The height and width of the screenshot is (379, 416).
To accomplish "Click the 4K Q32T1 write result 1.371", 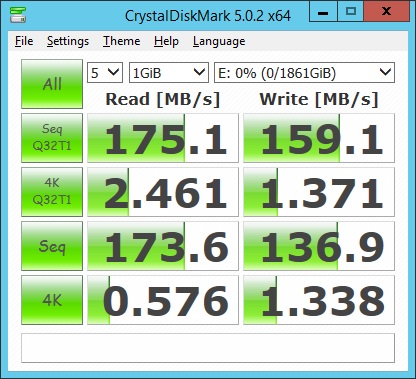I will (x=319, y=192).
